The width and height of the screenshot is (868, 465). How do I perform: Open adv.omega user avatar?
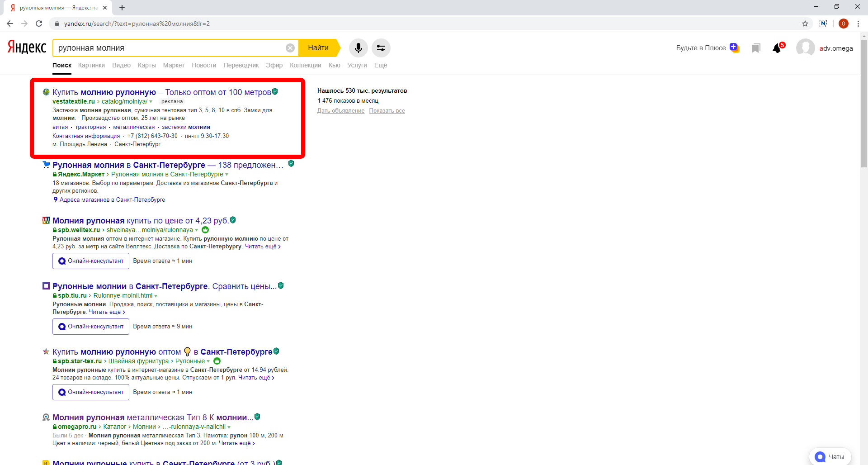[x=805, y=48]
